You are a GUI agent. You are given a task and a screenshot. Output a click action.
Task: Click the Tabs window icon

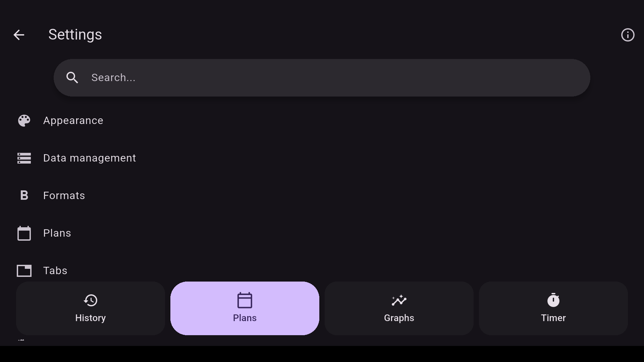pyautogui.click(x=24, y=270)
